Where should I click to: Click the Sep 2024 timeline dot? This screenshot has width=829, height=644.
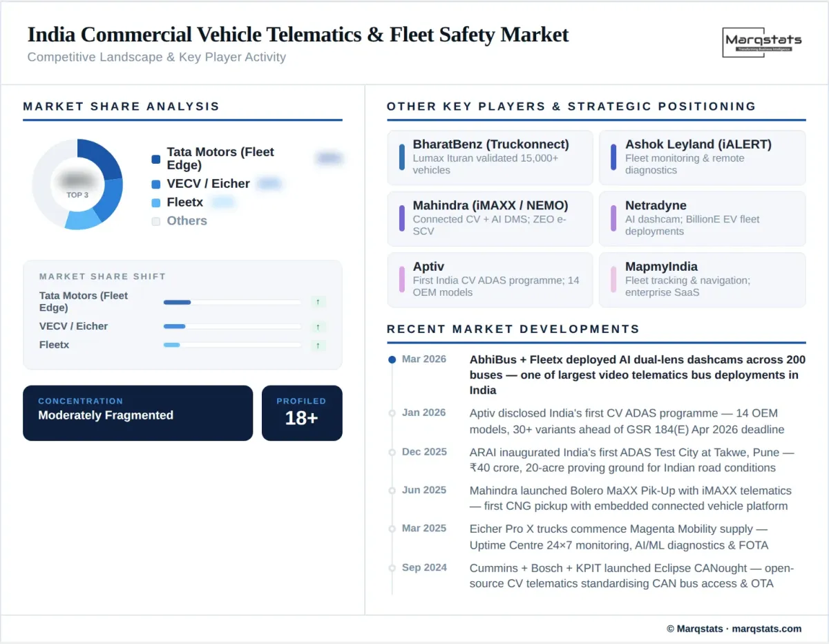coord(391,568)
